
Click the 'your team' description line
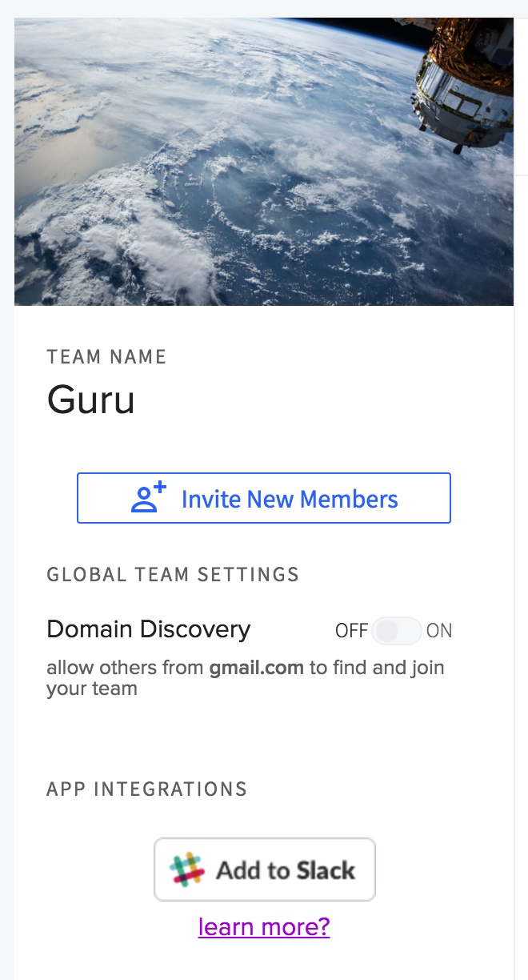click(92, 689)
